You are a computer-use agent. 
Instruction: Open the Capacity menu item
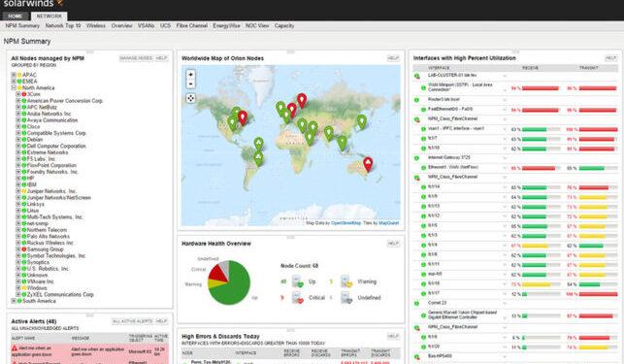[284, 26]
